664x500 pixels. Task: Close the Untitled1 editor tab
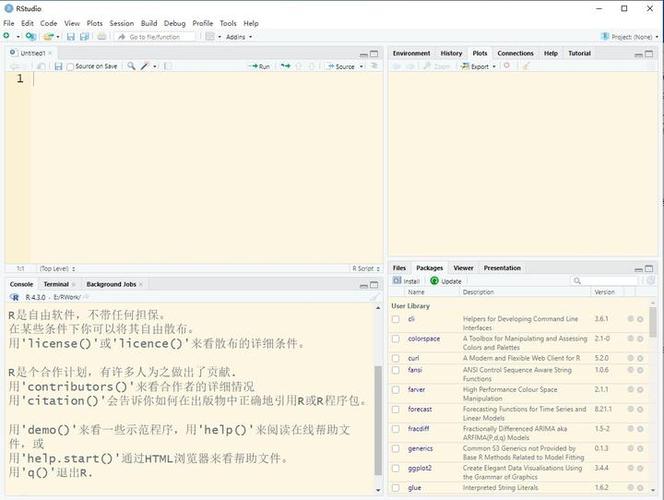click(50, 53)
